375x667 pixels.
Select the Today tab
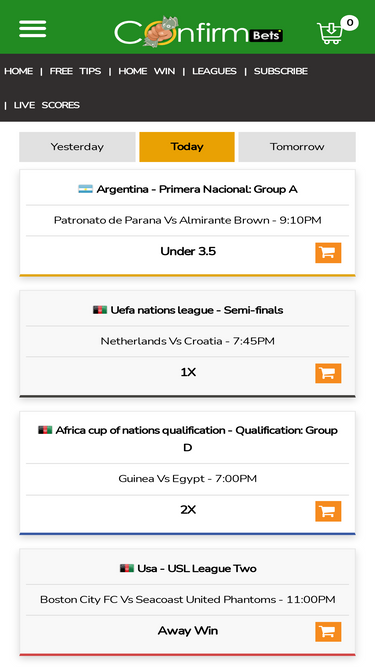pyautogui.click(x=187, y=147)
